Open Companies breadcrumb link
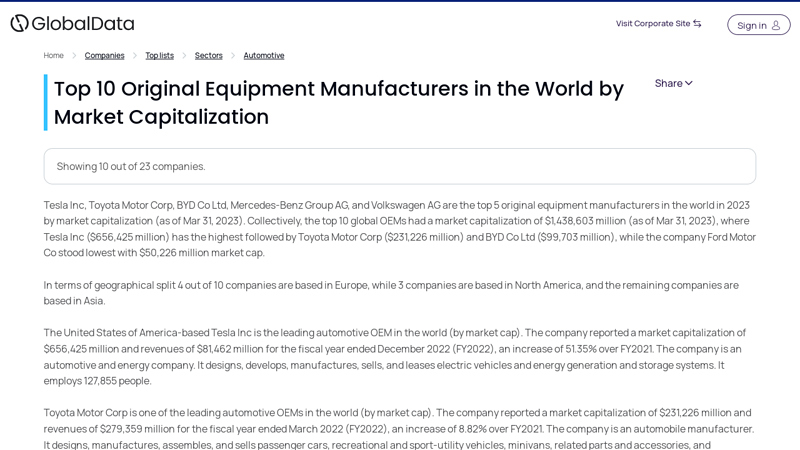 [105, 55]
